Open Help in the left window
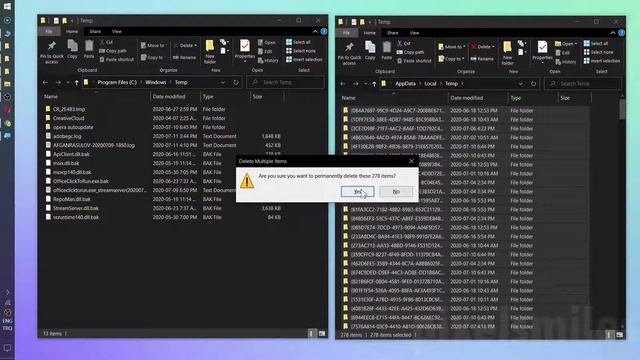This screenshot has height=360, width=640. (x=324, y=31)
